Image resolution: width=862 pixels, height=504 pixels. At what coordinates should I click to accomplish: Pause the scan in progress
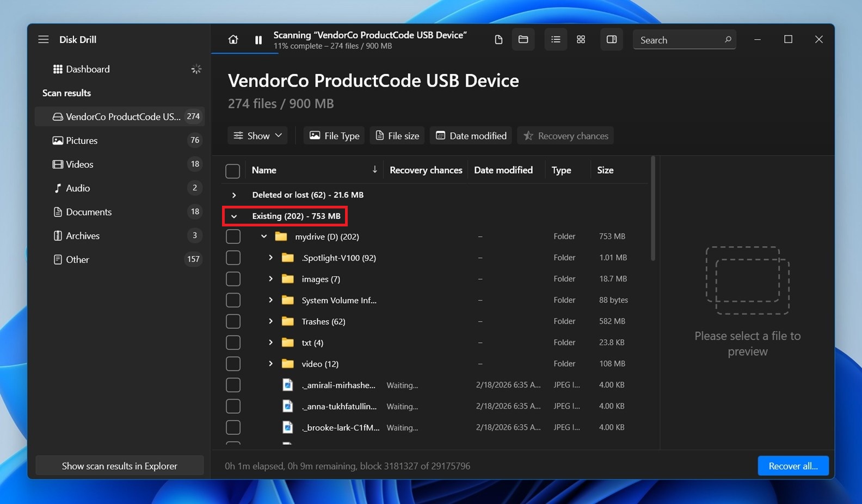pos(258,40)
